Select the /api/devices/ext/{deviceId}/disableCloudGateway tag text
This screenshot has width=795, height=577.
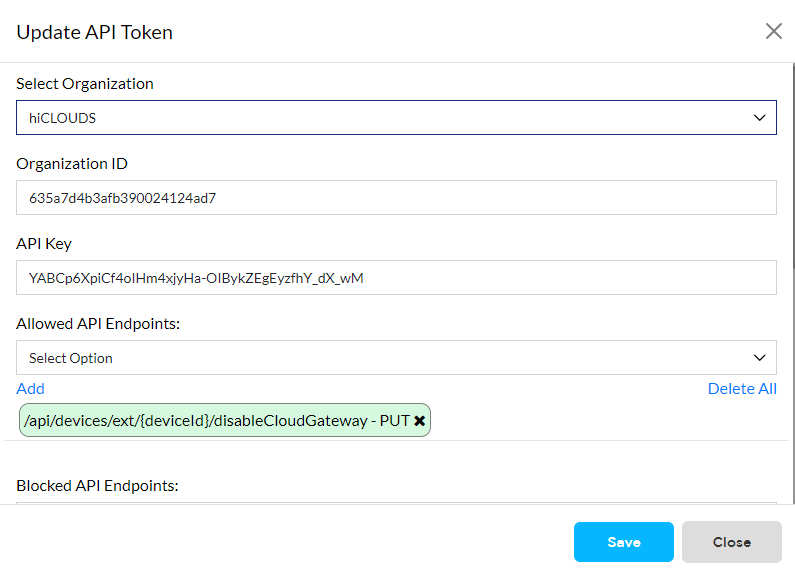point(195,421)
